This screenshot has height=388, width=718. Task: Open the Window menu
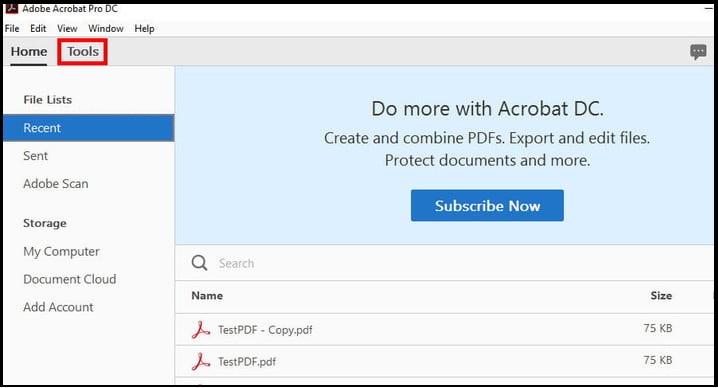pyautogui.click(x=106, y=28)
